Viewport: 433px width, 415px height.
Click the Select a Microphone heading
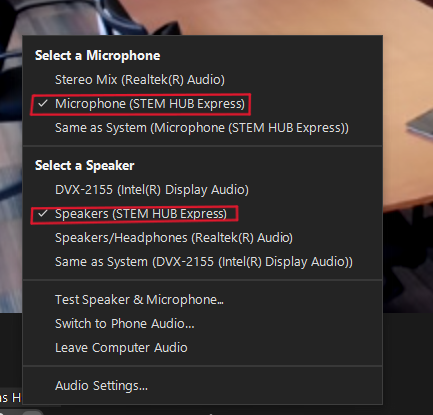click(x=97, y=56)
